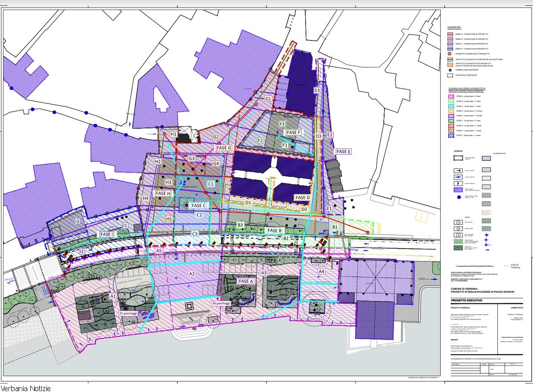Click the Pozzetto fognatura red circle symbol

tap(451, 53)
